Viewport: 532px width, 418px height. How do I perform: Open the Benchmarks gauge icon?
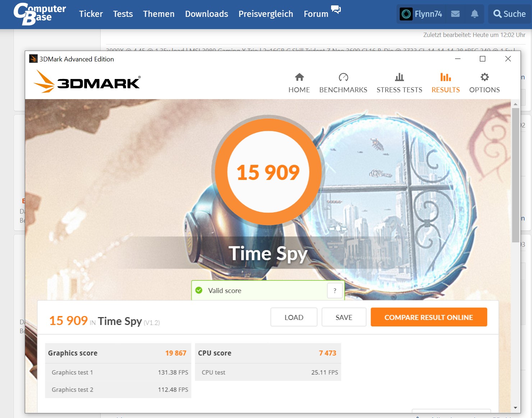[x=343, y=77]
